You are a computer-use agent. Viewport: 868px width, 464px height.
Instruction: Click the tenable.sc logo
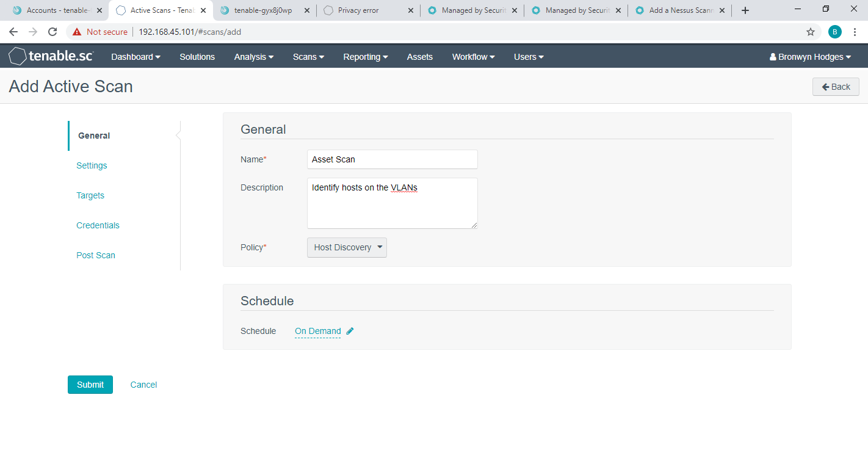51,57
